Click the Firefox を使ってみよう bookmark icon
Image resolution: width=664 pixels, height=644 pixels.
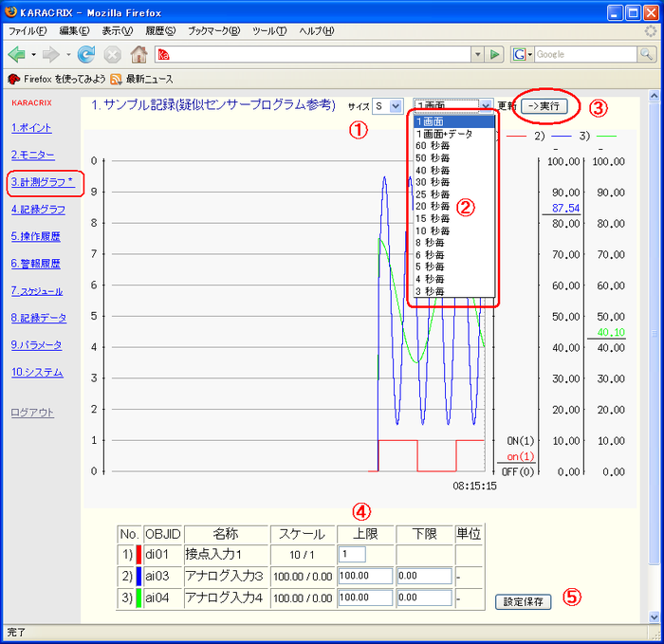pos(13,79)
